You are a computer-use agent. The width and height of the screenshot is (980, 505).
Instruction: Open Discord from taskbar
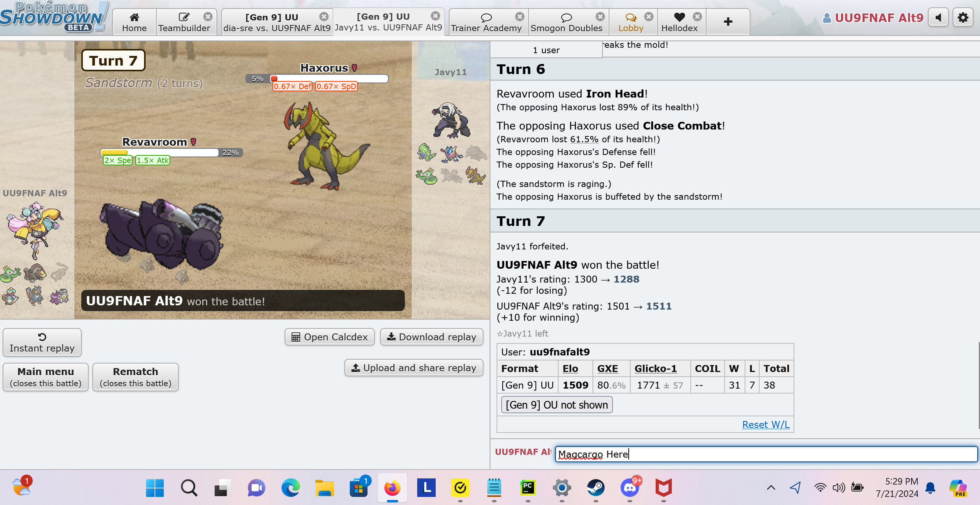tap(629, 488)
